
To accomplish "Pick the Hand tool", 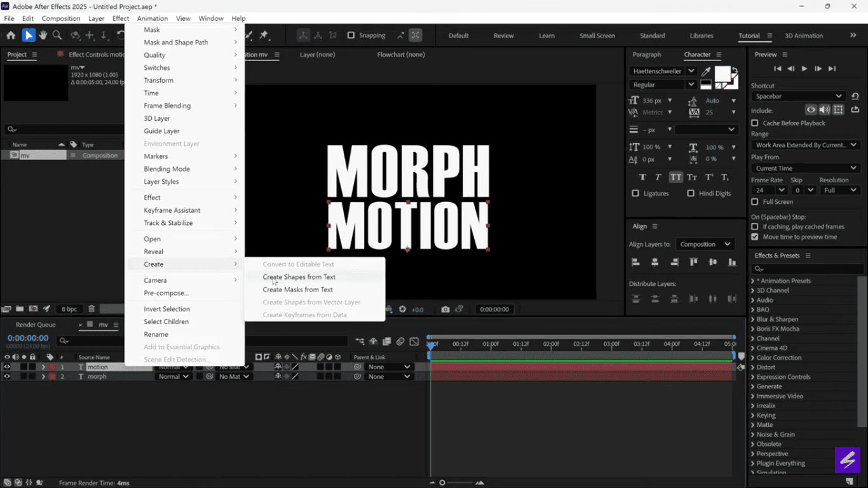I will [43, 36].
